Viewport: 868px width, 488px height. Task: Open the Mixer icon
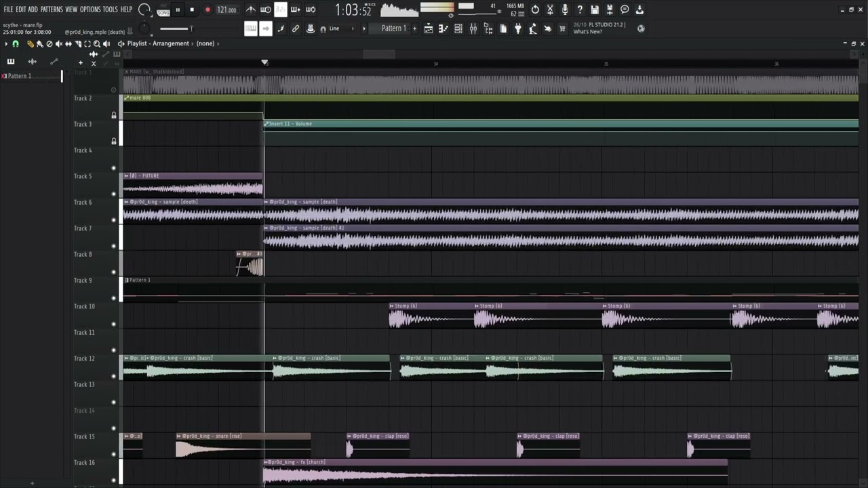point(473,28)
